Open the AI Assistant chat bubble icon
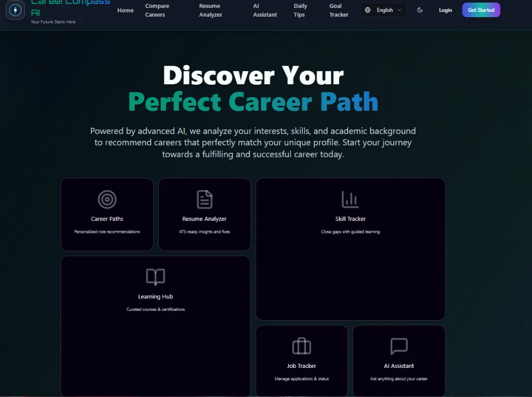The height and width of the screenshot is (397, 532). (x=398, y=347)
